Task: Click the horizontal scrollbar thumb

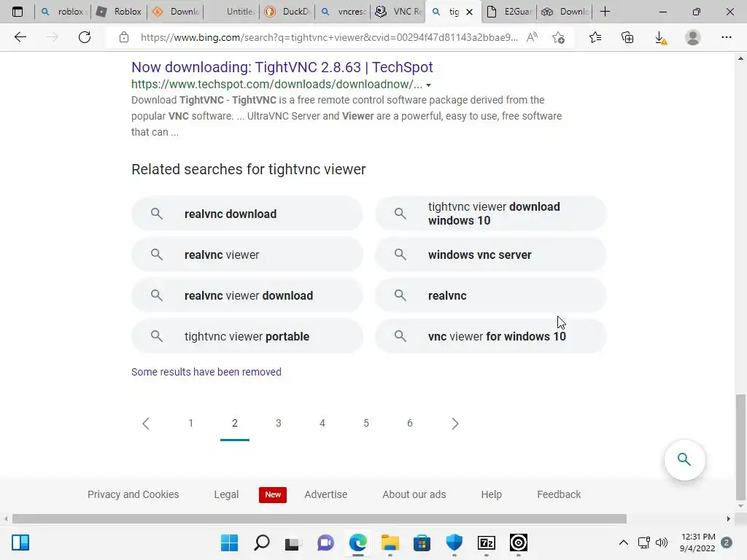Action: coord(320,518)
